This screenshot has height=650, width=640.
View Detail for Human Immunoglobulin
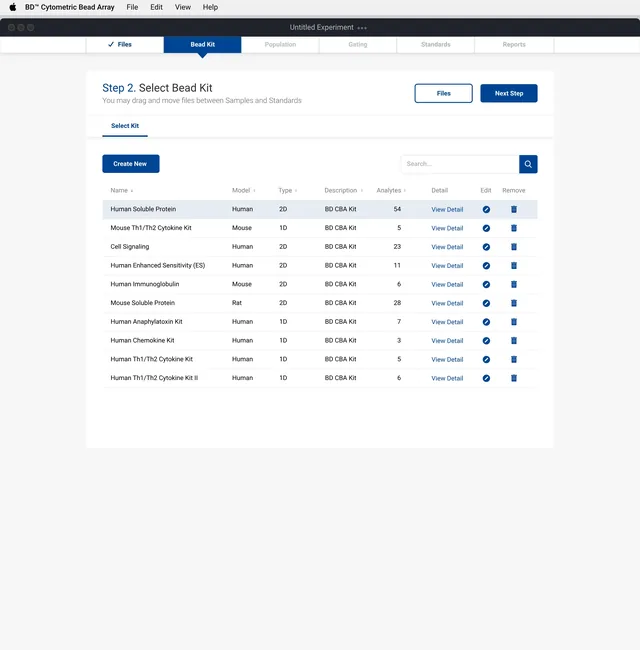click(447, 284)
